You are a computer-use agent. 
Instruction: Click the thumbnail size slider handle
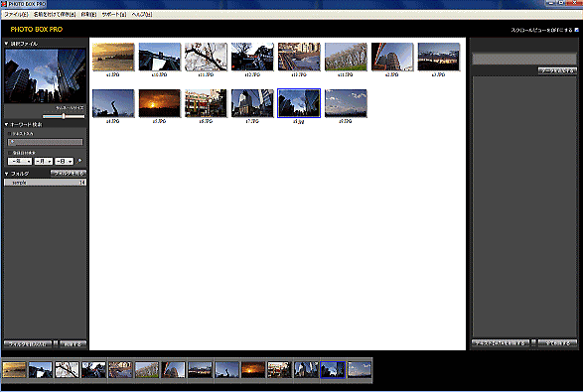64,116
